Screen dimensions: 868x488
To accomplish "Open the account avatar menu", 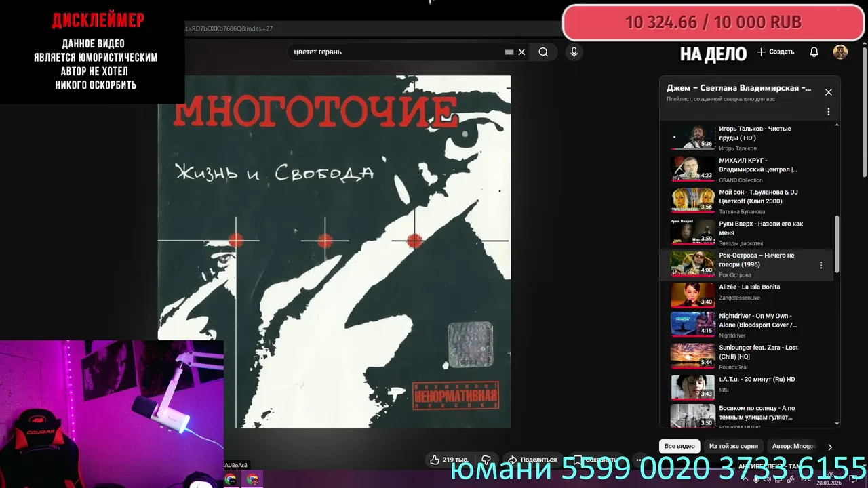I will coord(840,52).
